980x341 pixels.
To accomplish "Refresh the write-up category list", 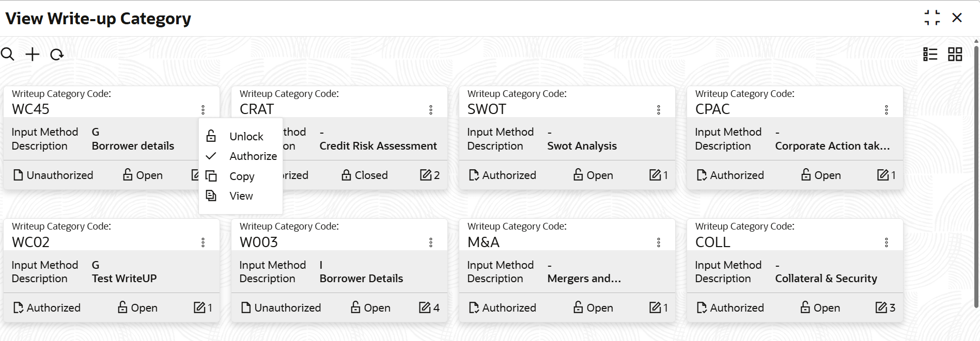I will click(x=57, y=54).
